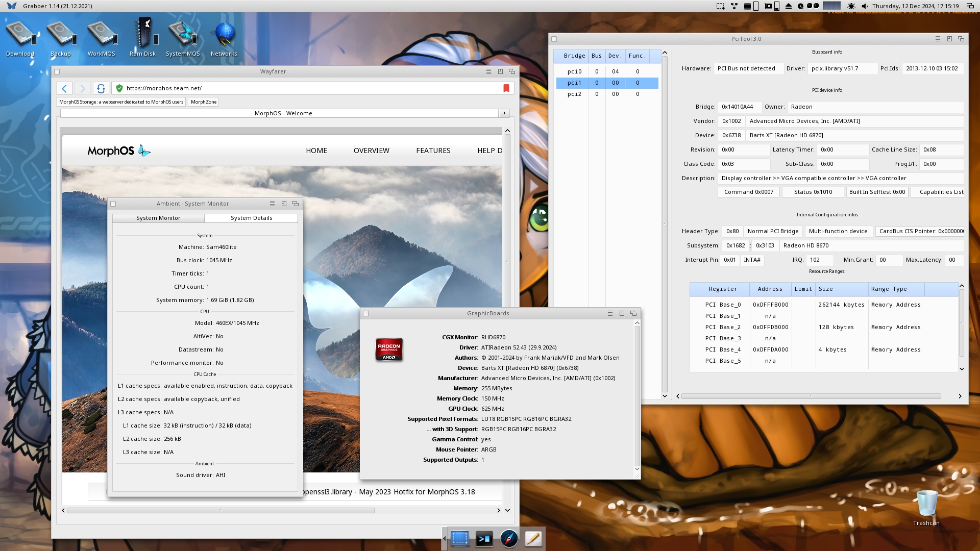This screenshot has width=980, height=551.
Task: Click the MorphZone bookmark button
Action: tap(204, 102)
